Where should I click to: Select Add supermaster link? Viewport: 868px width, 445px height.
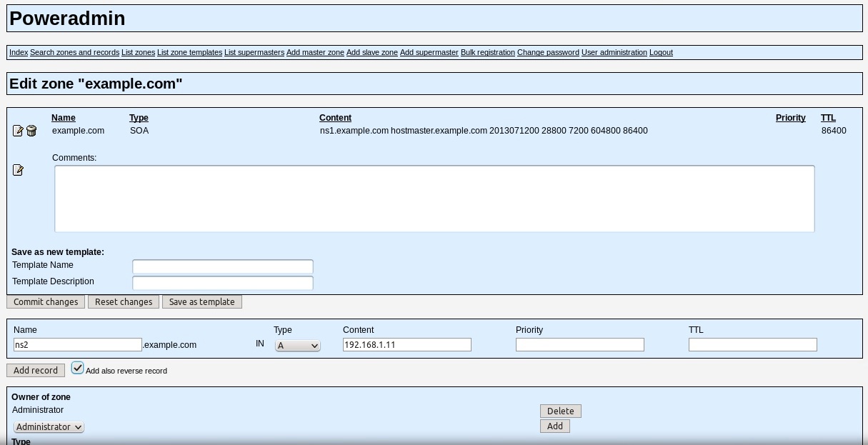pos(429,52)
